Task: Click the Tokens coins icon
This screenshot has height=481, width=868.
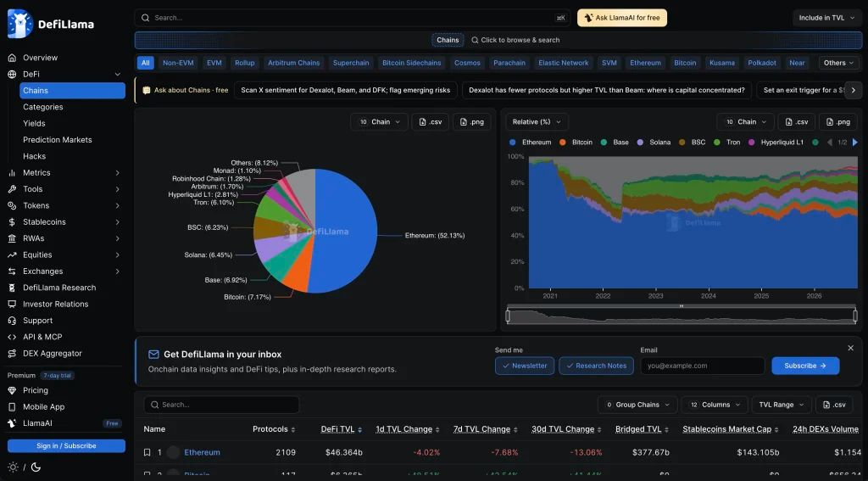Action: tap(12, 205)
